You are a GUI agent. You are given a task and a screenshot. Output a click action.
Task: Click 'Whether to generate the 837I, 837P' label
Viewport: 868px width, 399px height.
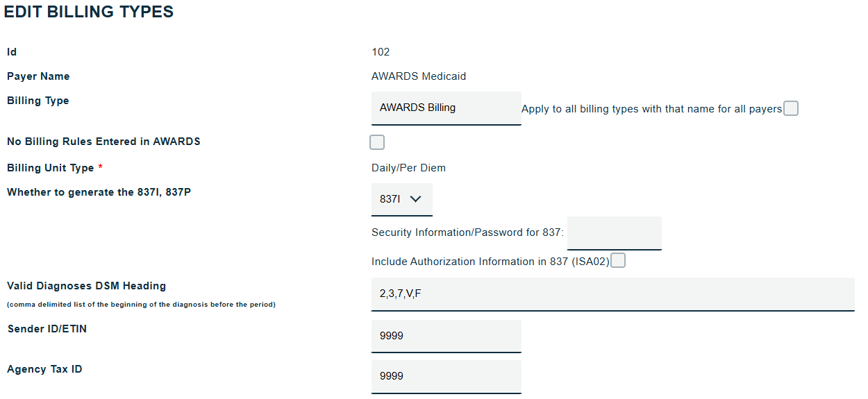tap(99, 192)
